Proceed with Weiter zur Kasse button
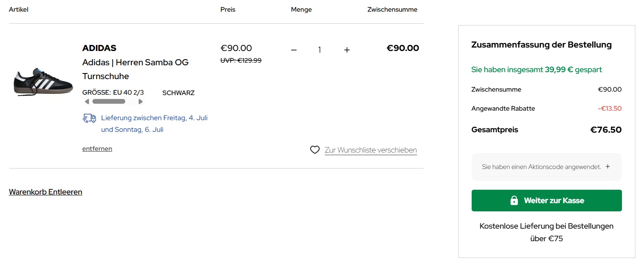Viewport: 644px width, 271px height. (546, 201)
